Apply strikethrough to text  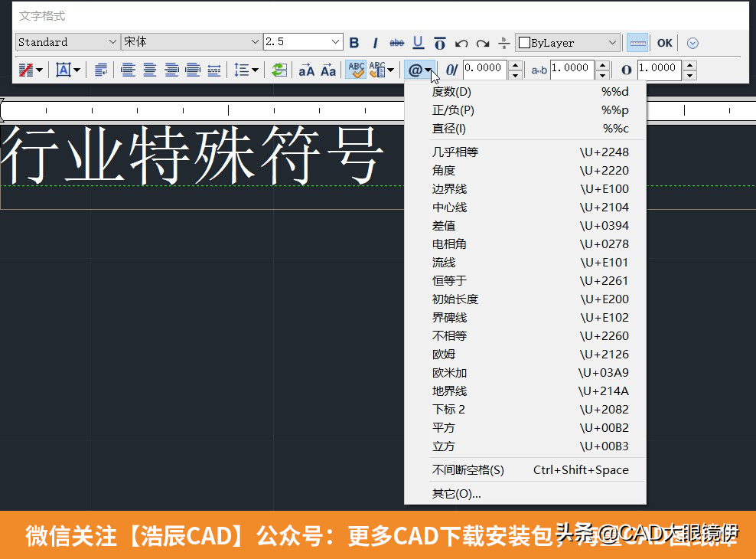tap(396, 43)
